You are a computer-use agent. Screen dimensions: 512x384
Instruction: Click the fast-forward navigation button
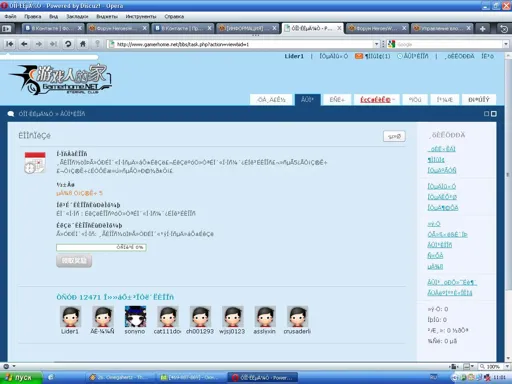(53, 44)
